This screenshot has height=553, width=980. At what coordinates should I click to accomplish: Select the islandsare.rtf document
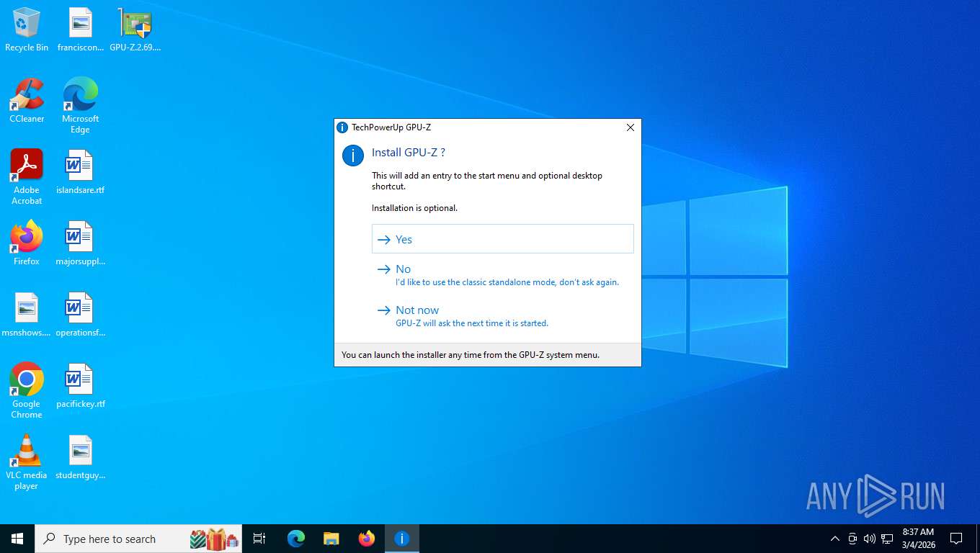81,172
